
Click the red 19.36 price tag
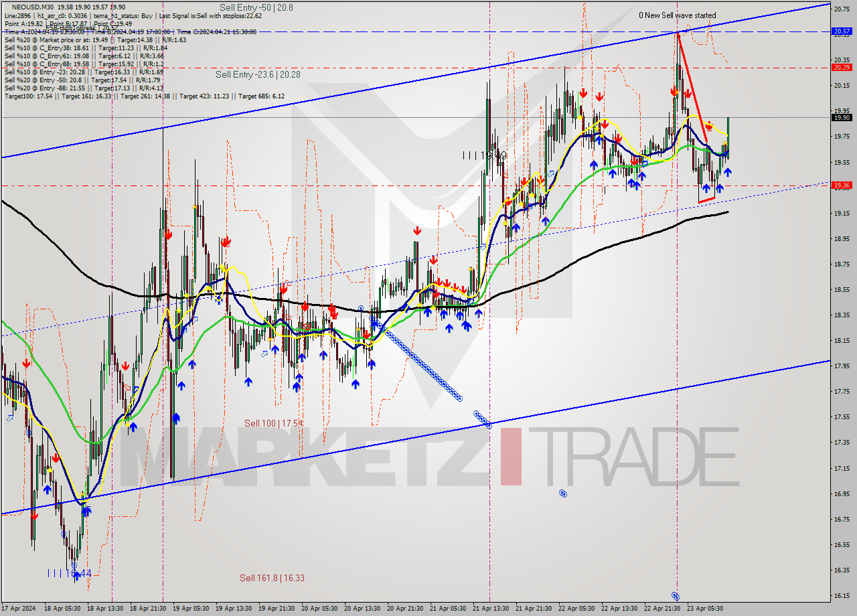point(842,185)
